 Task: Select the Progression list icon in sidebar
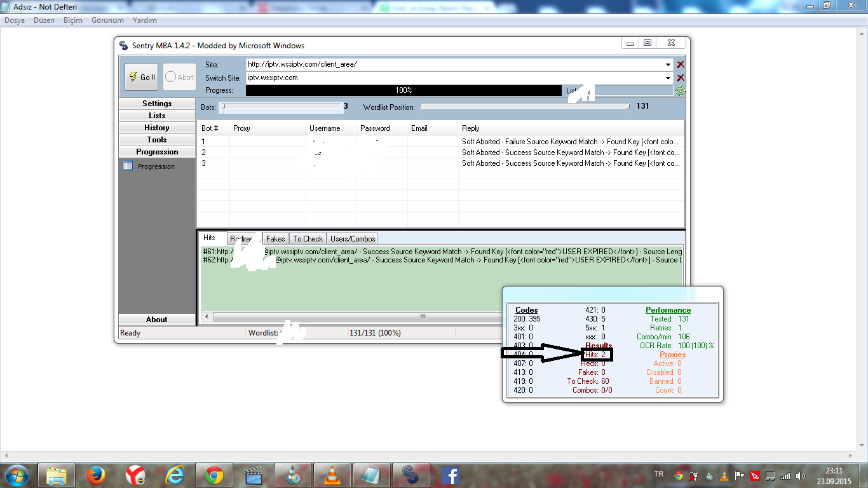click(x=128, y=166)
